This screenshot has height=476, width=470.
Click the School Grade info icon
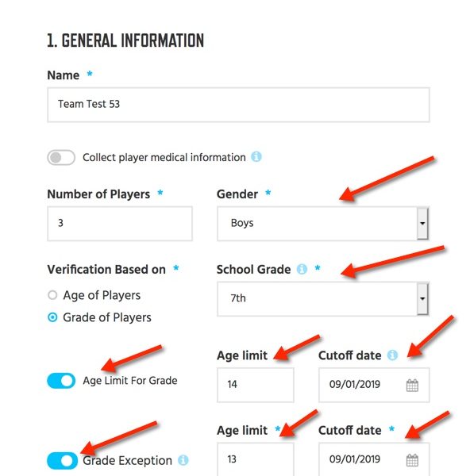(302, 269)
